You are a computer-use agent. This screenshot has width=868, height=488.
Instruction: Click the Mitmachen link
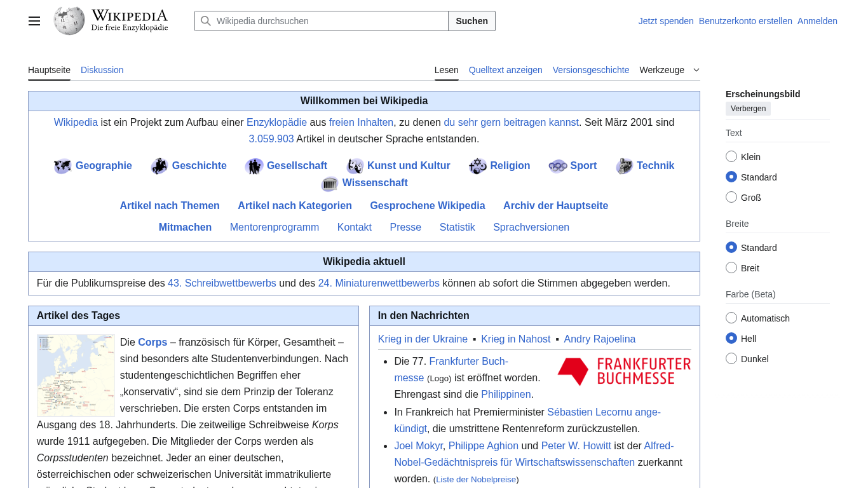(185, 227)
